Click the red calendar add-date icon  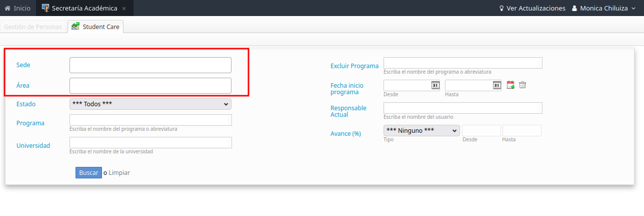(510, 85)
